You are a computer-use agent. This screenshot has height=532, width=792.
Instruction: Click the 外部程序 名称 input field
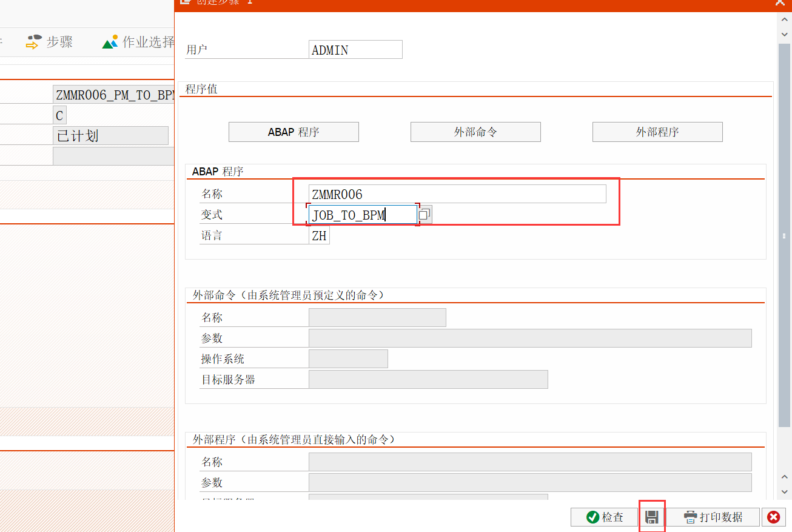530,462
